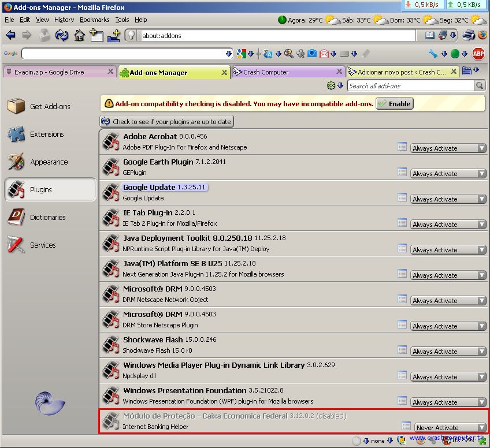This screenshot has height=448, width=490.
Task: Open the Extensions category
Action: [x=50, y=135]
